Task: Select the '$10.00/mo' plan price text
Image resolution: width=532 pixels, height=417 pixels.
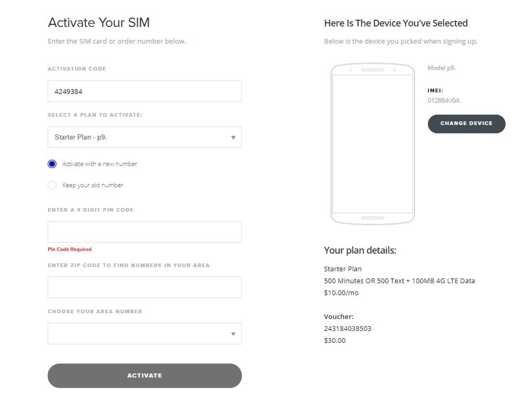Action: [x=341, y=292]
